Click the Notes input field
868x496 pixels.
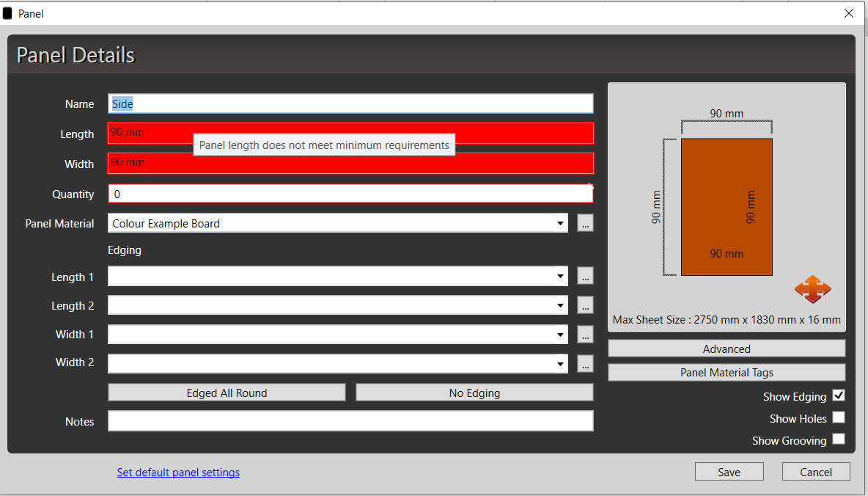pyautogui.click(x=350, y=420)
